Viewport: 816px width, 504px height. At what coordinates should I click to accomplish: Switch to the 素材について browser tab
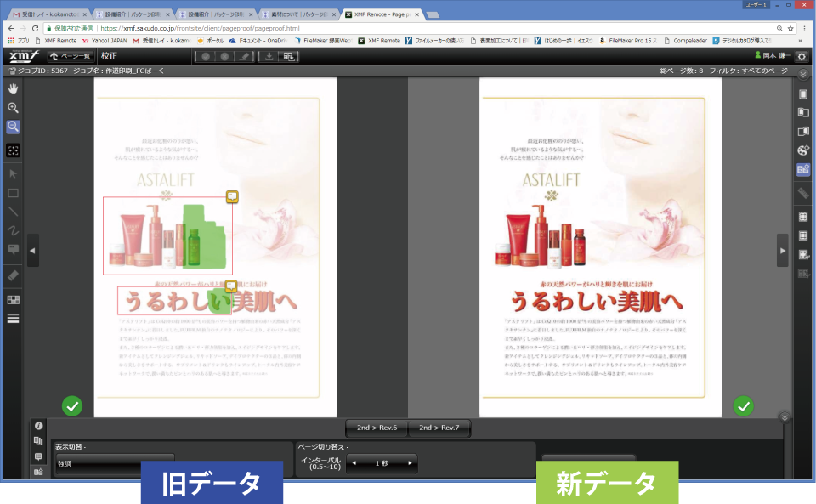tap(298, 14)
